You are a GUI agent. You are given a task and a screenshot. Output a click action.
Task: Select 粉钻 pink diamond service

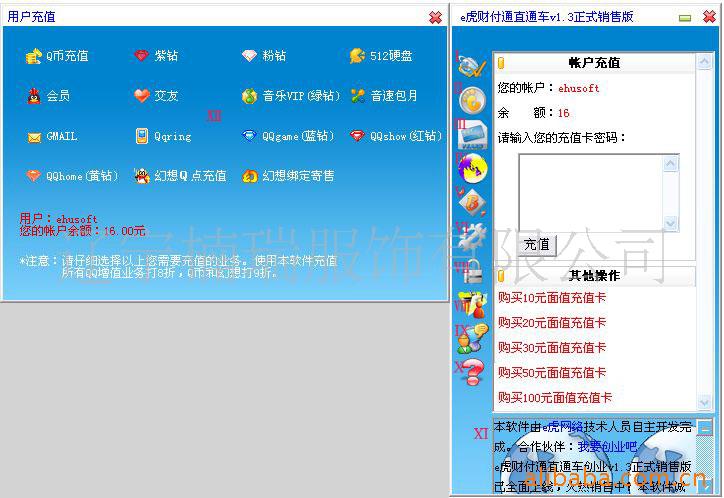click(x=264, y=56)
